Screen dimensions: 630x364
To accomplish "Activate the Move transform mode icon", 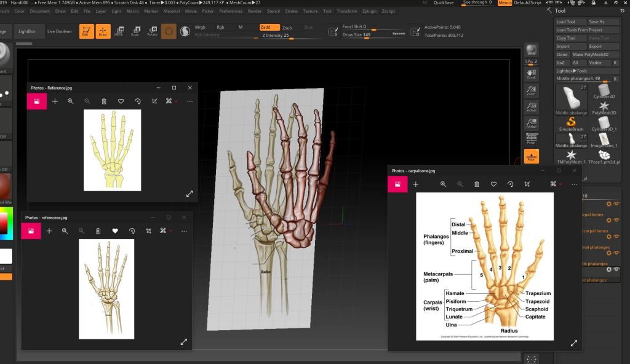I will 119,31.
